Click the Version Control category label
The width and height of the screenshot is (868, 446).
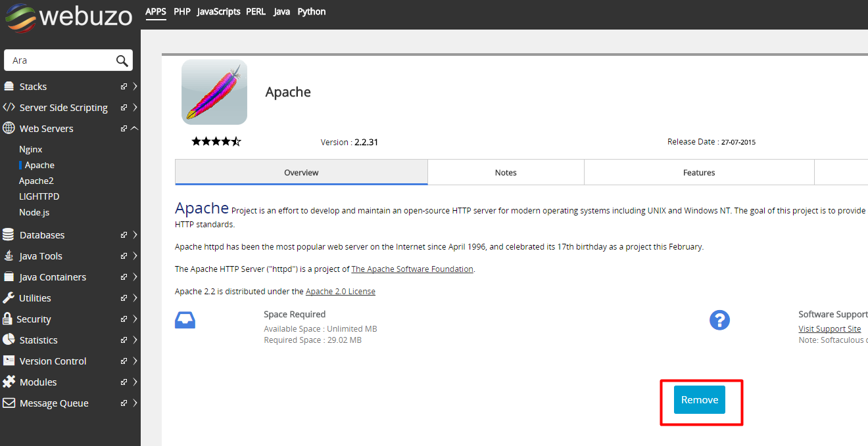pos(53,361)
